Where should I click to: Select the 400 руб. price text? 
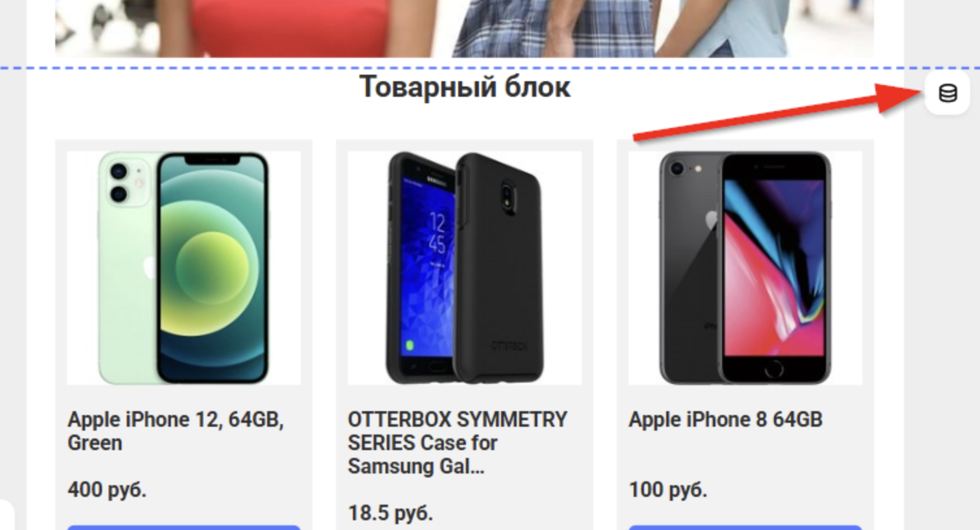(x=107, y=489)
